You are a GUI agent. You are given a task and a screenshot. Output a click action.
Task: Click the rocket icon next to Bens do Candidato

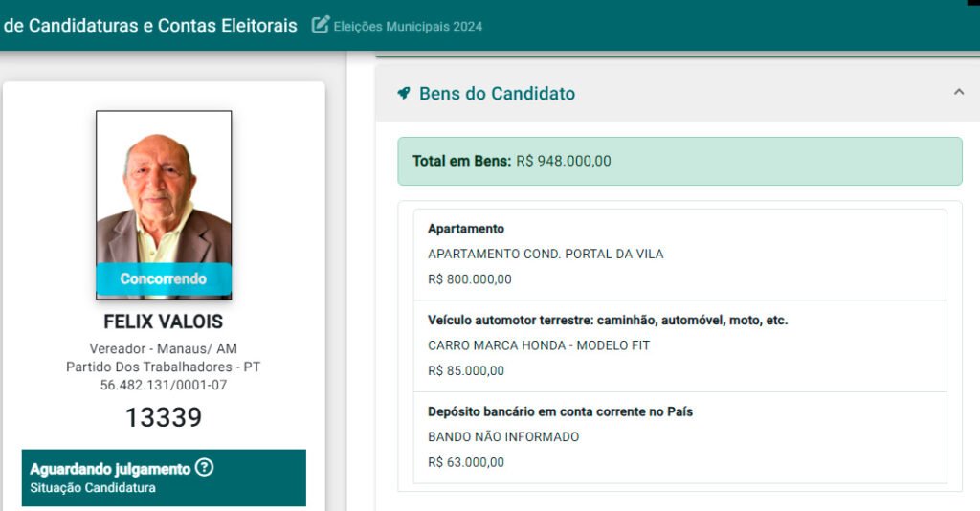click(404, 93)
